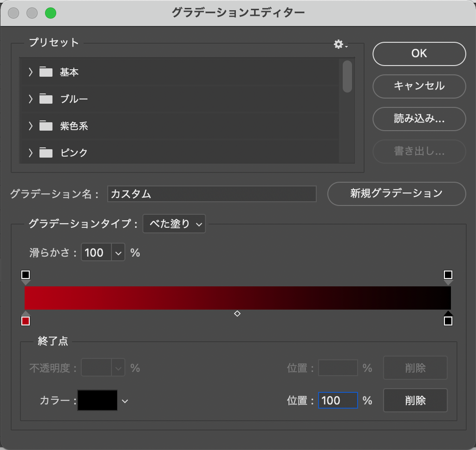Click the black カラー swatch
The width and height of the screenshot is (476, 450).
tap(98, 400)
